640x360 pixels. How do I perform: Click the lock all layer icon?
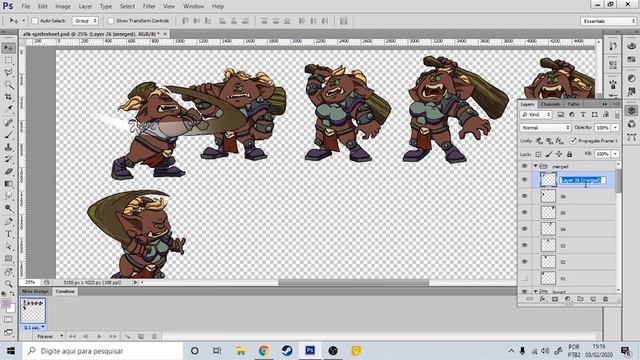point(569,154)
